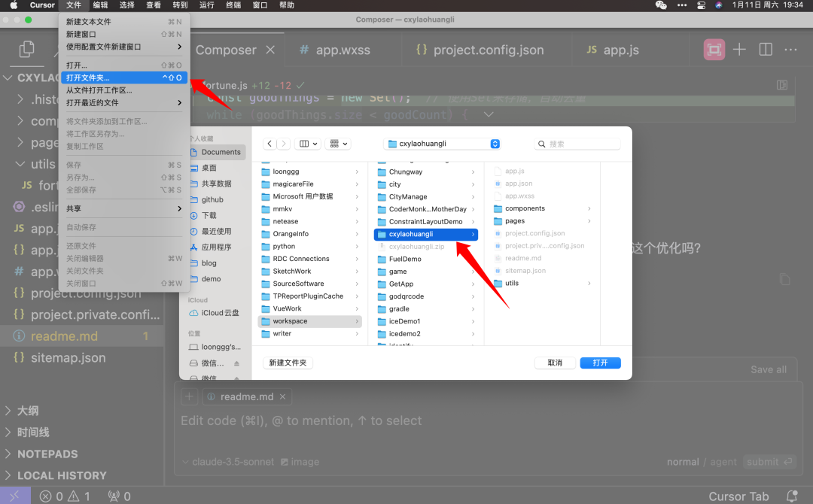Expand the NOTEPADS section
The width and height of the screenshot is (813, 504).
(x=82, y=454)
